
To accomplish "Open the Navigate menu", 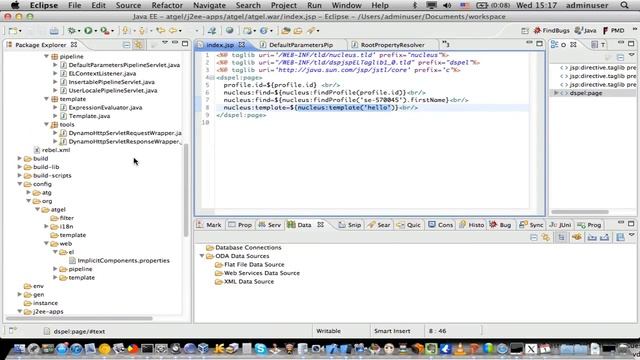I will 209,5.
